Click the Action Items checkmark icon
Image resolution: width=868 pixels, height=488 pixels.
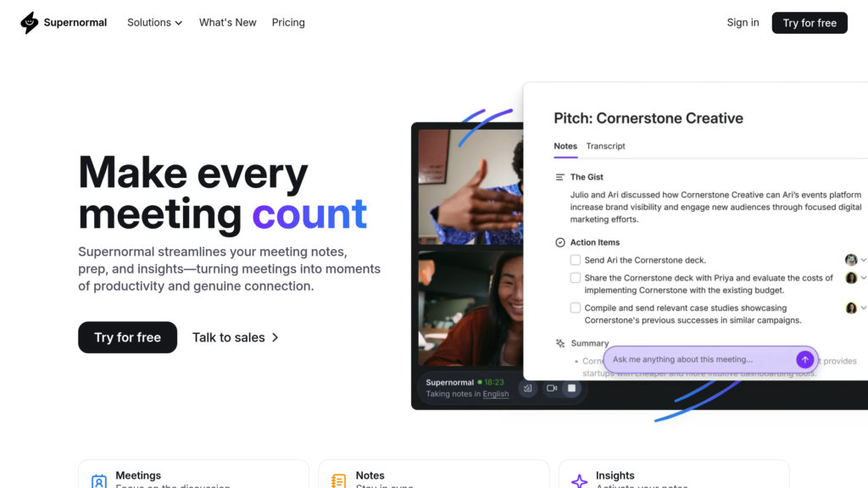(559, 242)
